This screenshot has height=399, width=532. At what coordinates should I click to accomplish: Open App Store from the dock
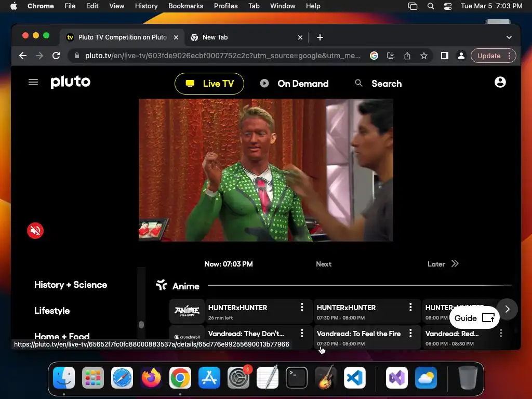click(209, 378)
